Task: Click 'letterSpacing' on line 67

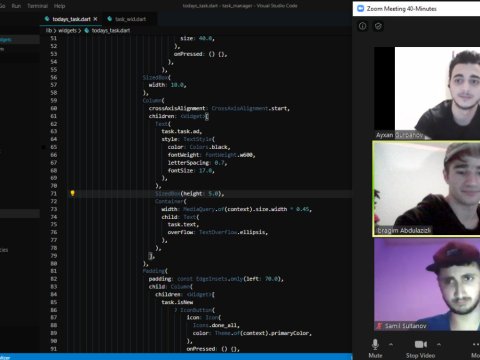Action: click(189, 163)
